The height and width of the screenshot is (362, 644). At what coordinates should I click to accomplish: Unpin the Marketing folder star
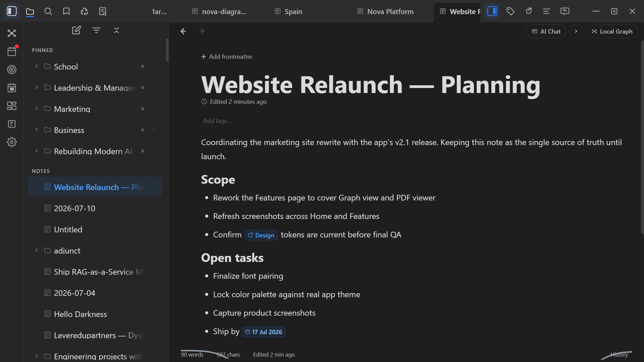(x=143, y=109)
